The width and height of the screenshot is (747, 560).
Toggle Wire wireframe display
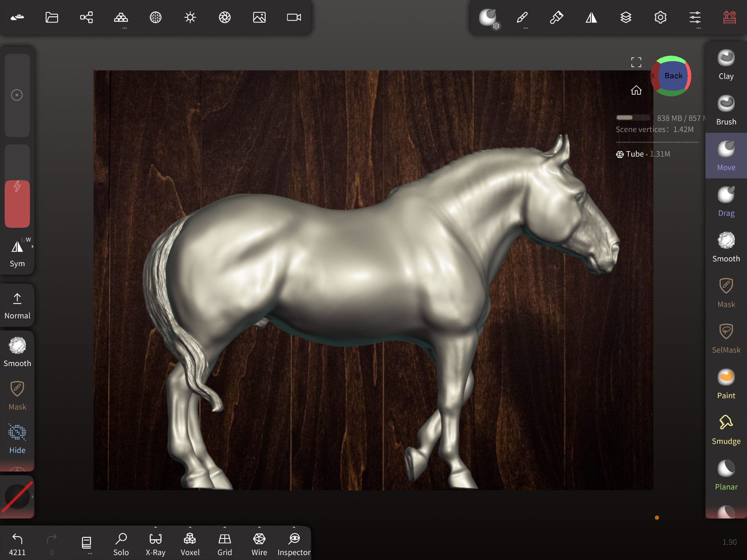pyautogui.click(x=259, y=543)
